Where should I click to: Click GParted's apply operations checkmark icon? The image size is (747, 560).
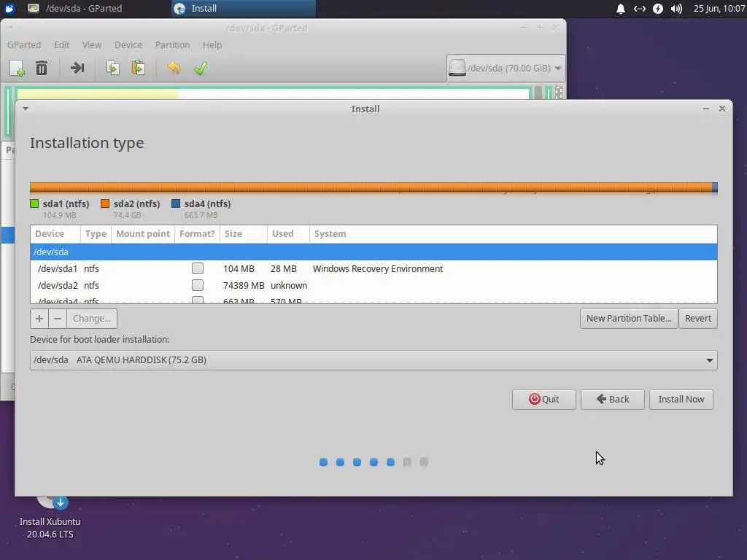click(200, 68)
